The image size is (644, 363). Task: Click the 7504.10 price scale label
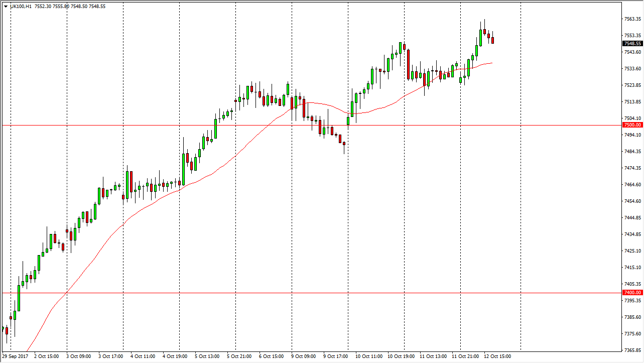tap(632, 118)
